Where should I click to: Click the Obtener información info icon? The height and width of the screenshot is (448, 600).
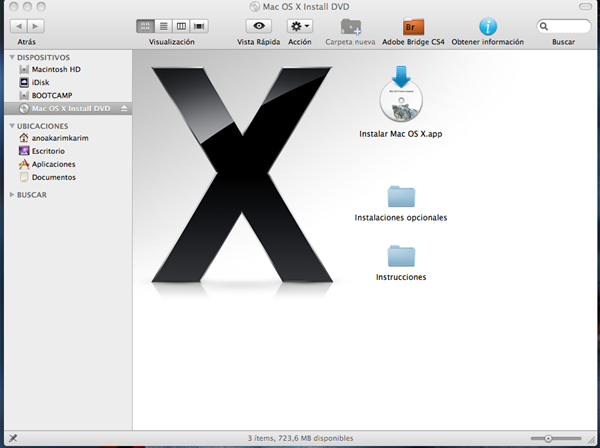coord(487,26)
